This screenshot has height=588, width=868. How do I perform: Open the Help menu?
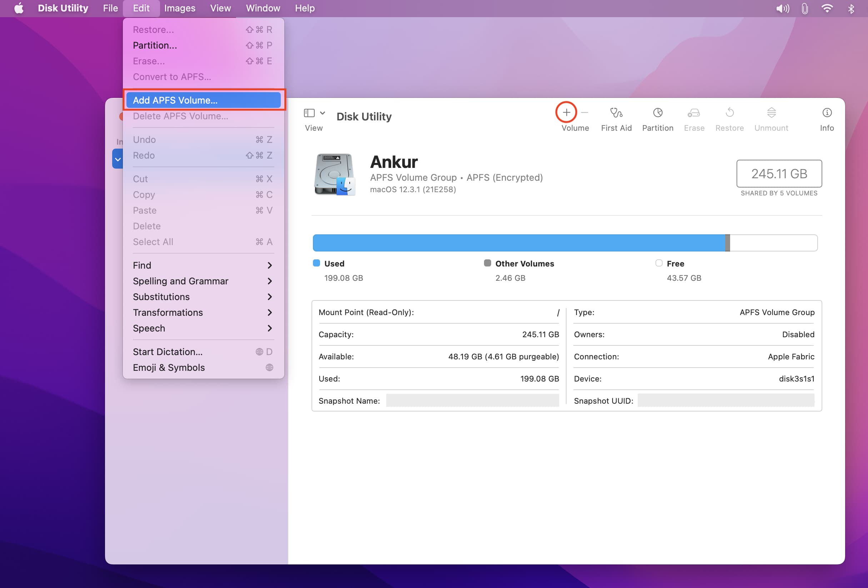tap(305, 8)
